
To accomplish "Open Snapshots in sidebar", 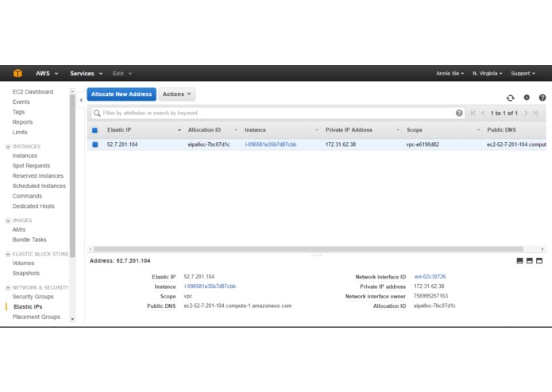I will pos(26,273).
